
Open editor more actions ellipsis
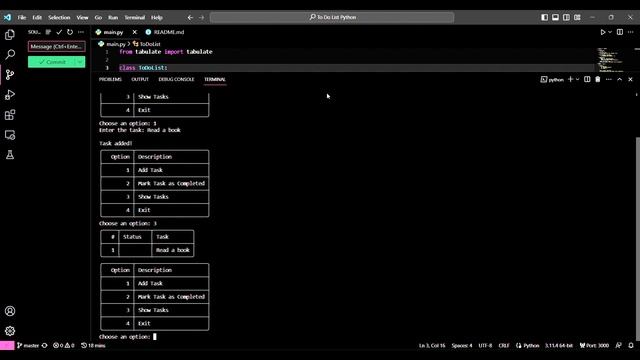(x=631, y=32)
